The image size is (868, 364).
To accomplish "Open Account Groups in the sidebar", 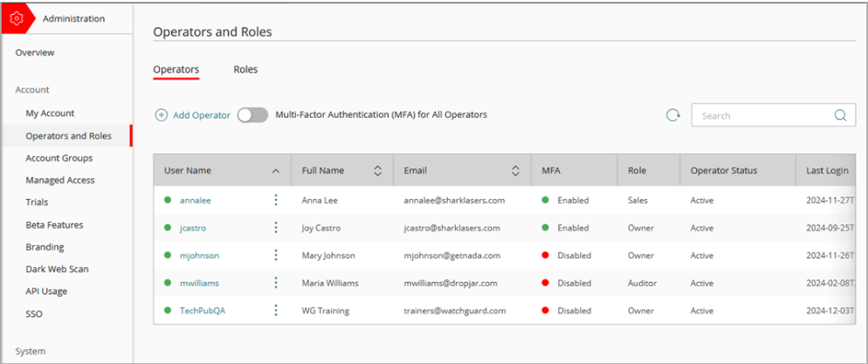I will click(x=59, y=158).
